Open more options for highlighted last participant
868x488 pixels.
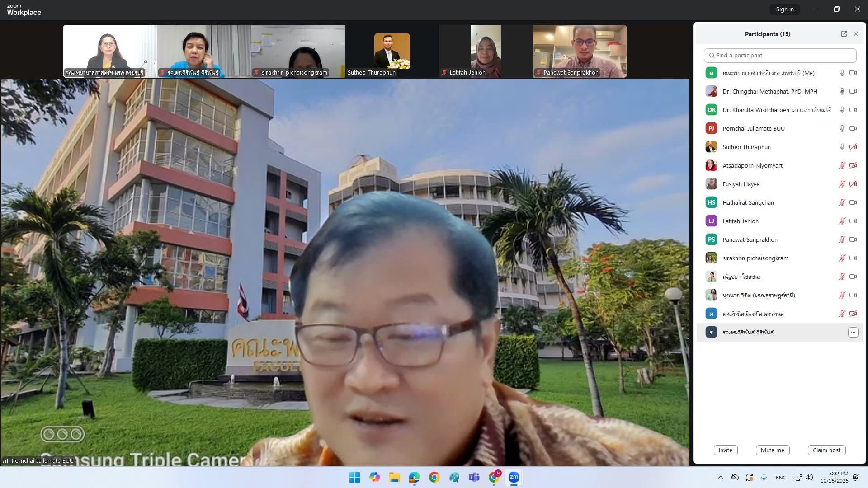(853, 332)
